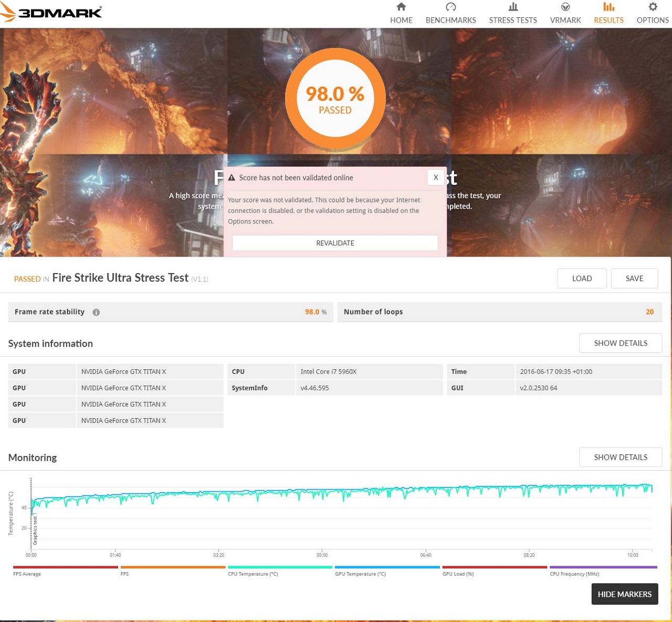The image size is (672, 622).
Task: Click the 3DMark logo
Action: point(51,12)
